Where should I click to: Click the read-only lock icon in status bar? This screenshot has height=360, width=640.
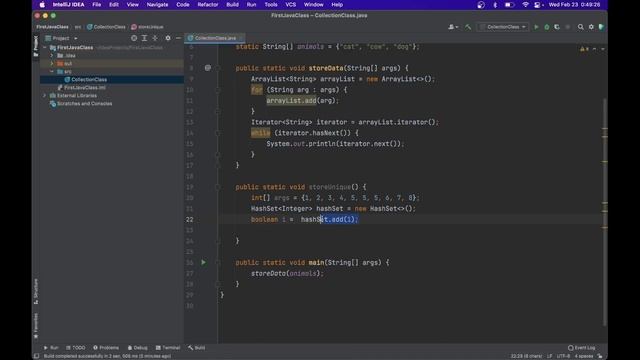click(600, 356)
